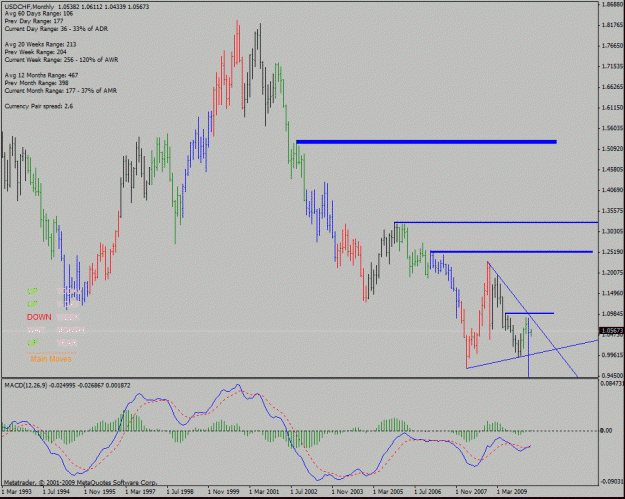Click the '1 Mar 2005' date label
This screenshot has width=625, height=499.
pyautogui.click(x=389, y=491)
